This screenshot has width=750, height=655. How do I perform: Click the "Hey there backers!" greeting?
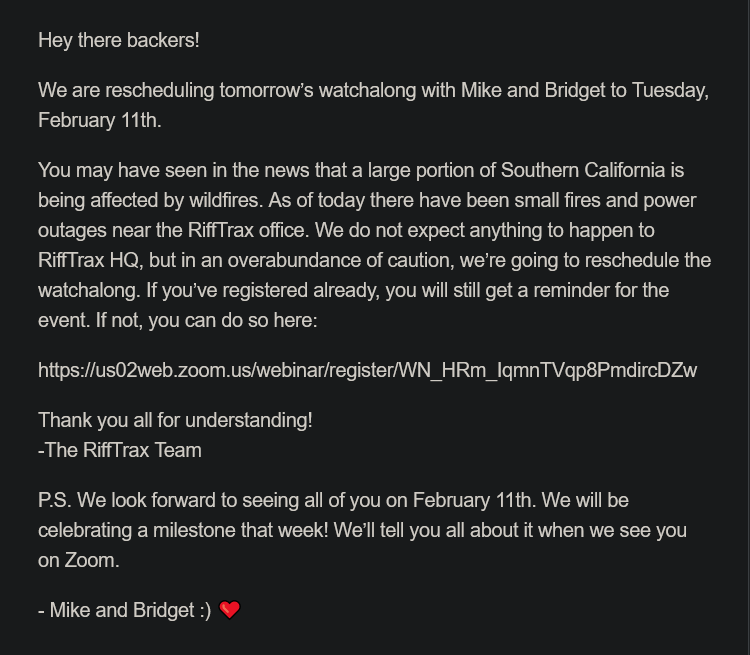pyautogui.click(x=119, y=40)
